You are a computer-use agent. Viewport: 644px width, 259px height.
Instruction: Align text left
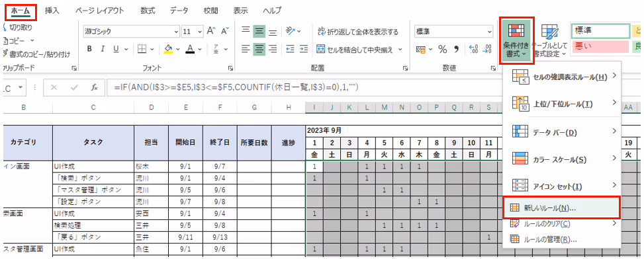[x=246, y=49]
